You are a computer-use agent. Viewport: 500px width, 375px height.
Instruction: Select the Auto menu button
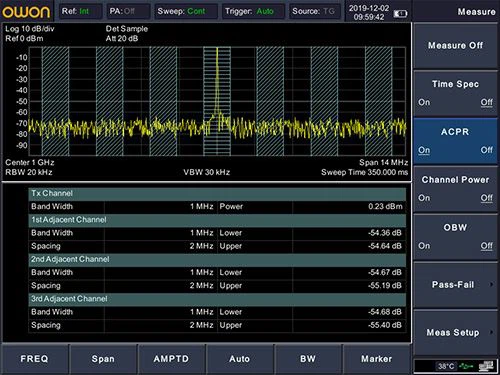tap(239, 359)
